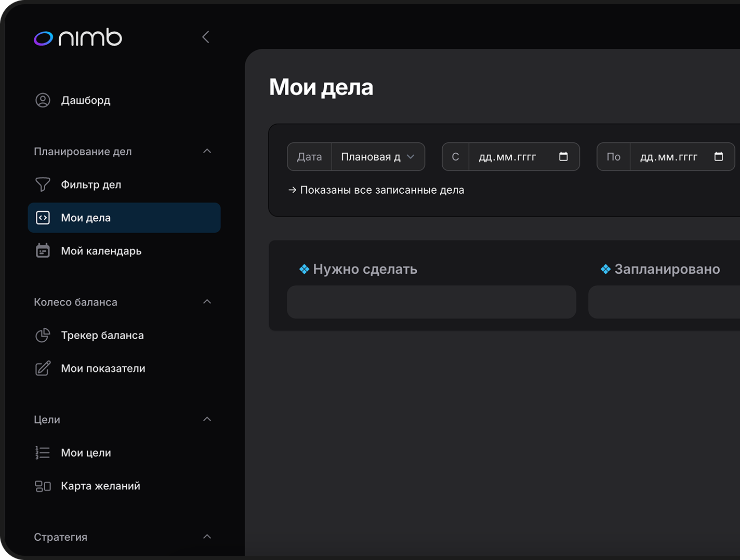740x560 pixels.
Task: Collapse the Цели section chevron
Action: [x=207, y=419]
